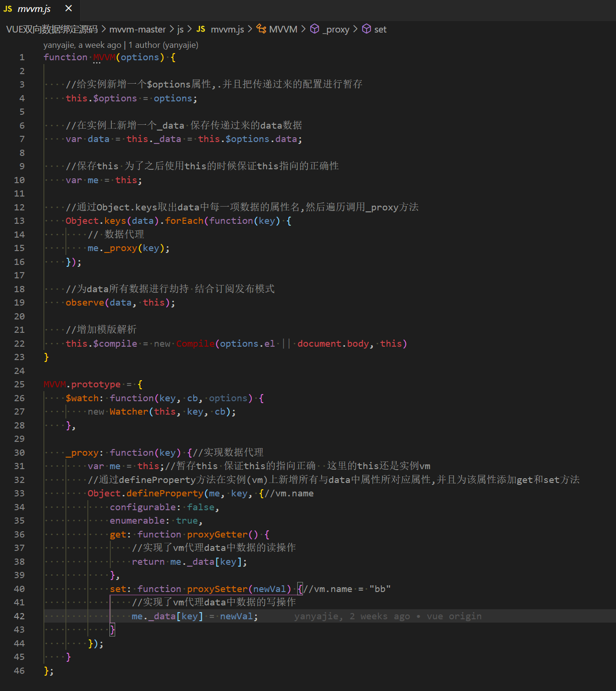Click 'Compile' constructor on line 22
616x691 pixels.
point(195,344)
